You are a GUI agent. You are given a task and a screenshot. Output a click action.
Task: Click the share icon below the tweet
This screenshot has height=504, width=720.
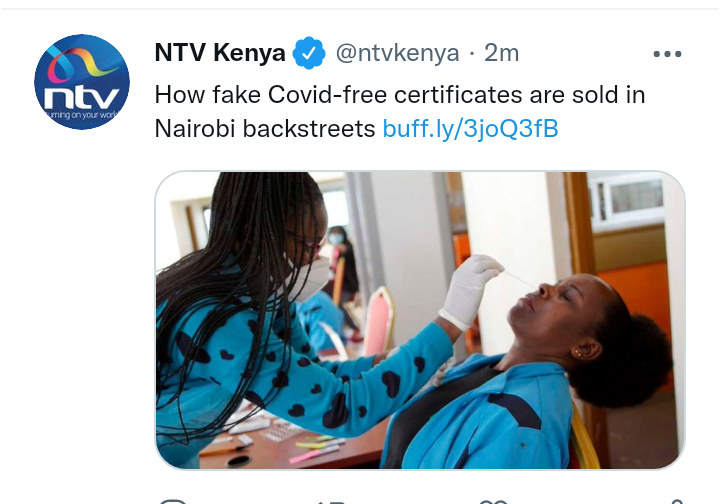(676, 501)
